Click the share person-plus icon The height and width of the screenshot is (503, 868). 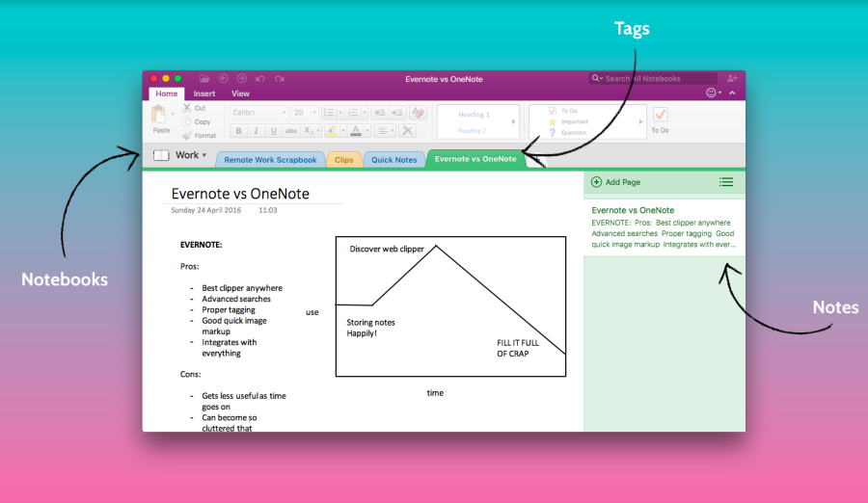click(x=732, y=79)
